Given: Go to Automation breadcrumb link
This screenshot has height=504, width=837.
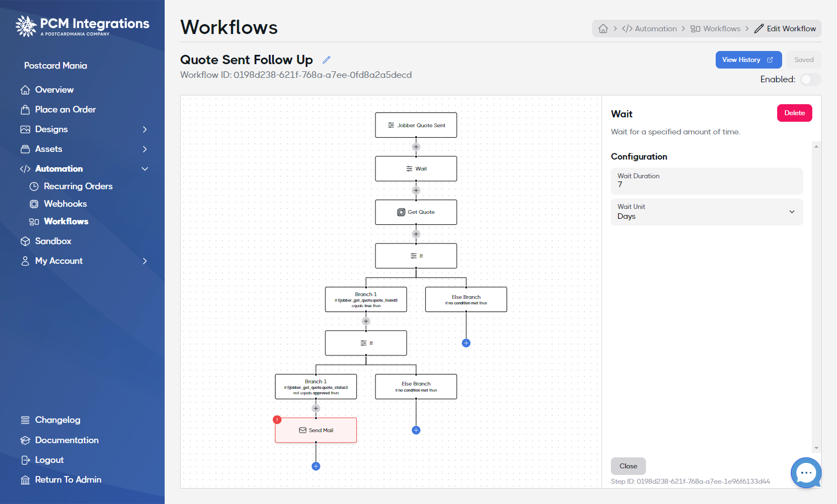Looking at the screenshot, I should coord(649,29).
